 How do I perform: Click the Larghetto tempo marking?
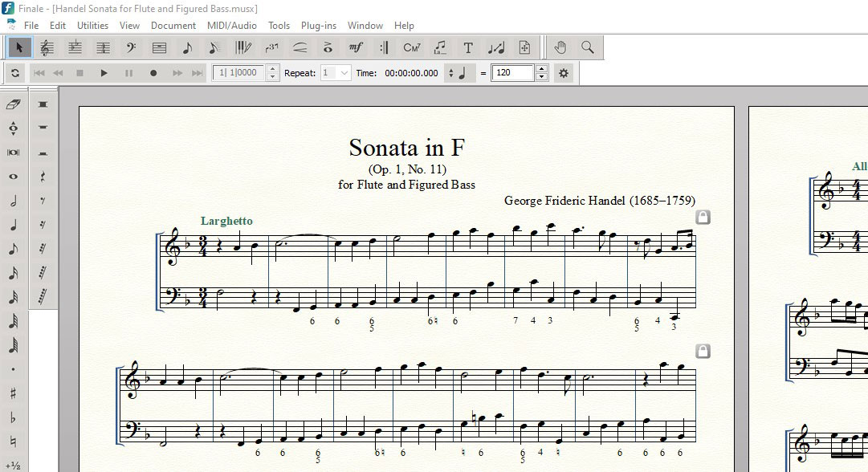(x=226, y=221)
